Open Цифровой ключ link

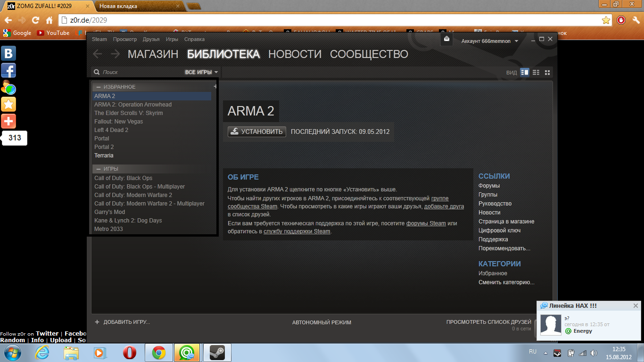[x=499, y=230]
